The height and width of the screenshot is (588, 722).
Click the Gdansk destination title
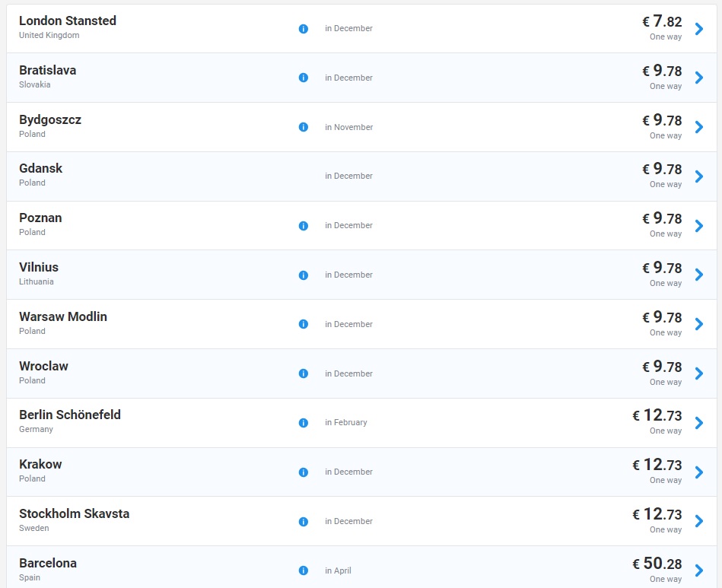click(x=41, y=168)
